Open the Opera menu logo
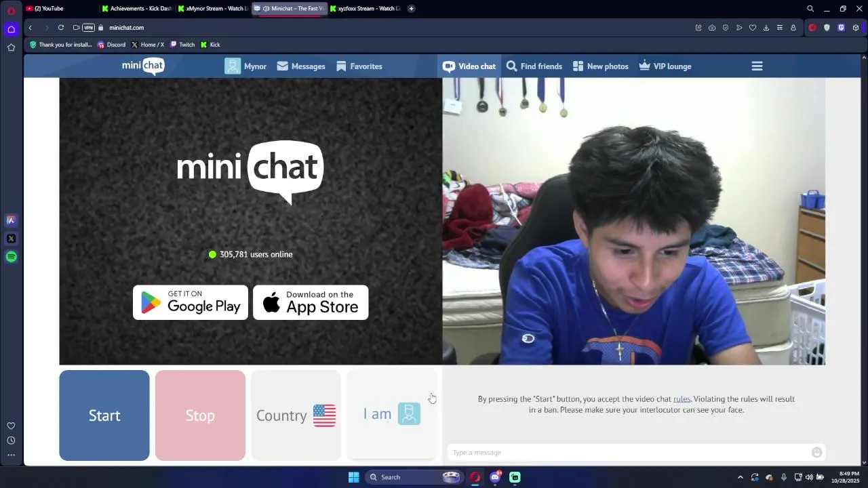This screenshot has height=488, width=868. (11, 10)
